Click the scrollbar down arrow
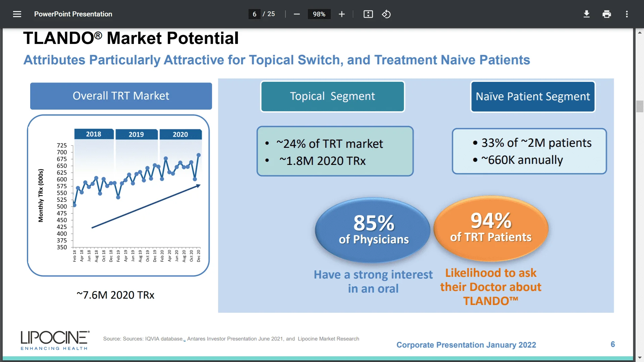 click(x=640, y=357)
